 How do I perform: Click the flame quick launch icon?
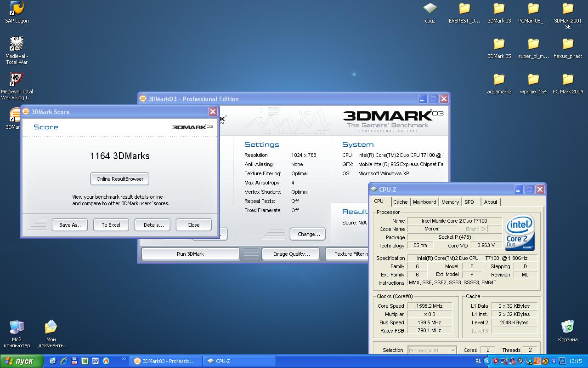[106, 361]
